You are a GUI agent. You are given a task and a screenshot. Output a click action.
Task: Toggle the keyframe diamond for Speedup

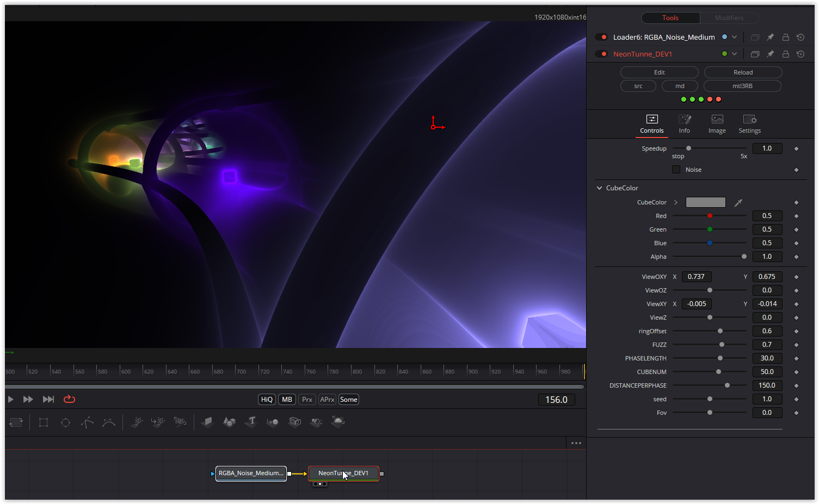click(796, 149)
